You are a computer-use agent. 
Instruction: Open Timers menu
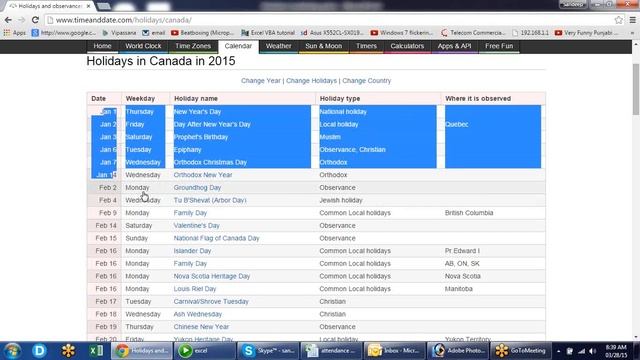coord(366,46)
